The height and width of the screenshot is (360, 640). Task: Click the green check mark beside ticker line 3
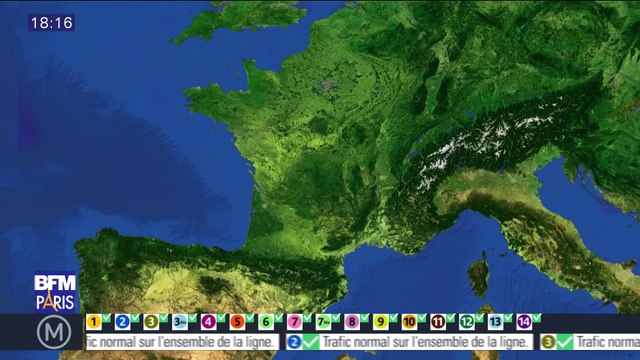pos(565,342)
